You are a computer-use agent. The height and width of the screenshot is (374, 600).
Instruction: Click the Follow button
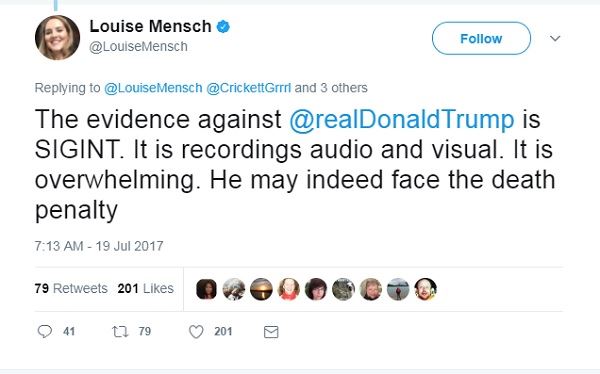pyautogui.click(x=481, y=38)
